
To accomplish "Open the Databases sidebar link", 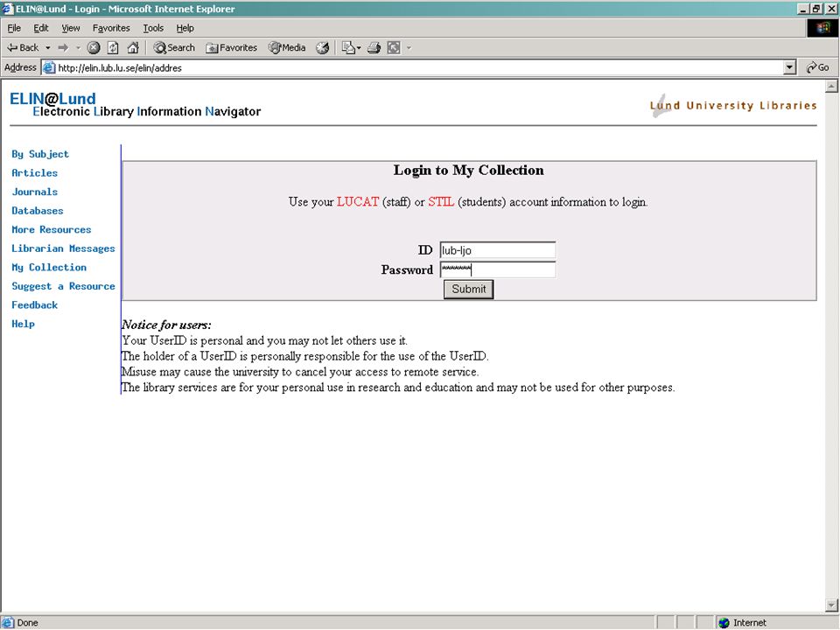I will 38,211.
